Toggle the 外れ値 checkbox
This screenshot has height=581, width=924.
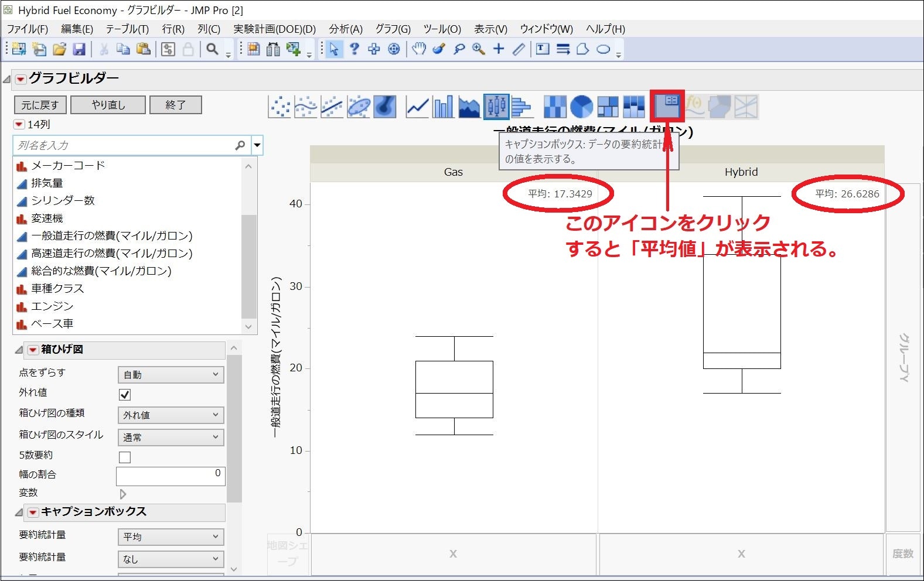pyautogui.click(x=125, y=395)
